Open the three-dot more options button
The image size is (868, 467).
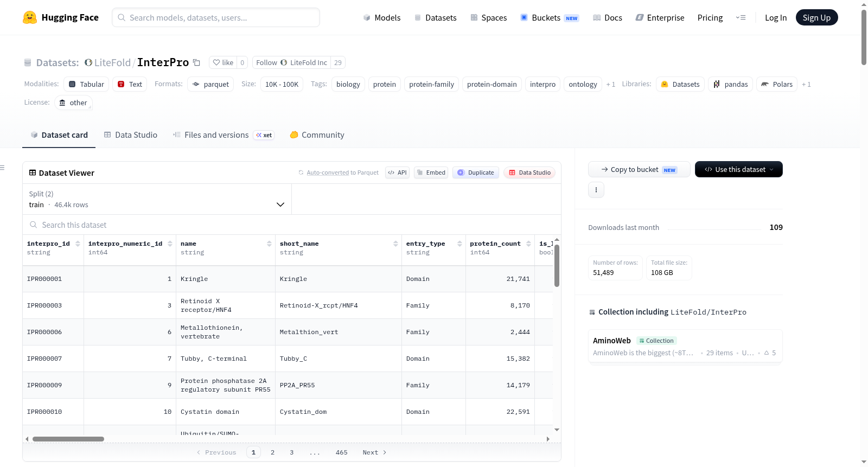point(596,190)
